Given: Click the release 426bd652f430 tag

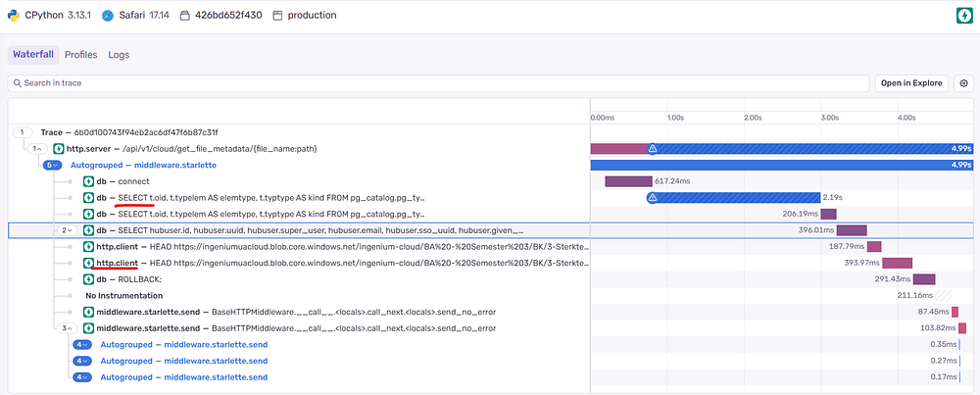Looking at the screenshot, I should pyautogui.click(x=220, y=15).
